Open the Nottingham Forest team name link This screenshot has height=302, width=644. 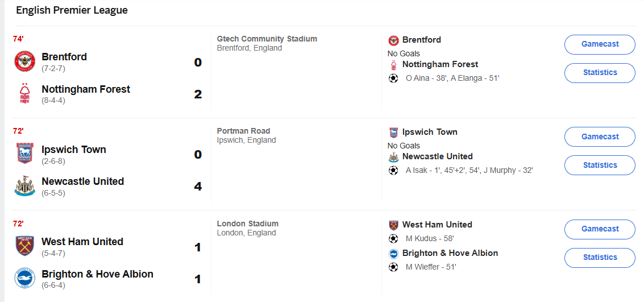86,89
